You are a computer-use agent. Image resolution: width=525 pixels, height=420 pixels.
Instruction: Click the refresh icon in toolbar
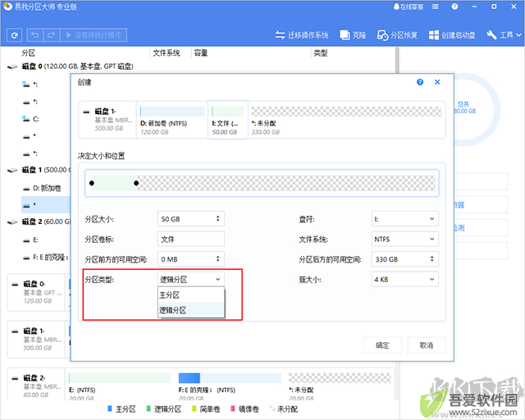click(15, 35)
